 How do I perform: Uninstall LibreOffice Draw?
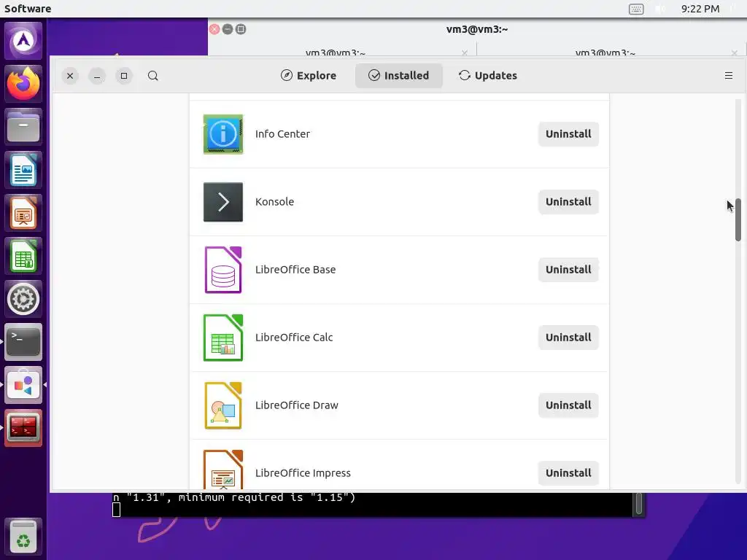click(568, 405)
